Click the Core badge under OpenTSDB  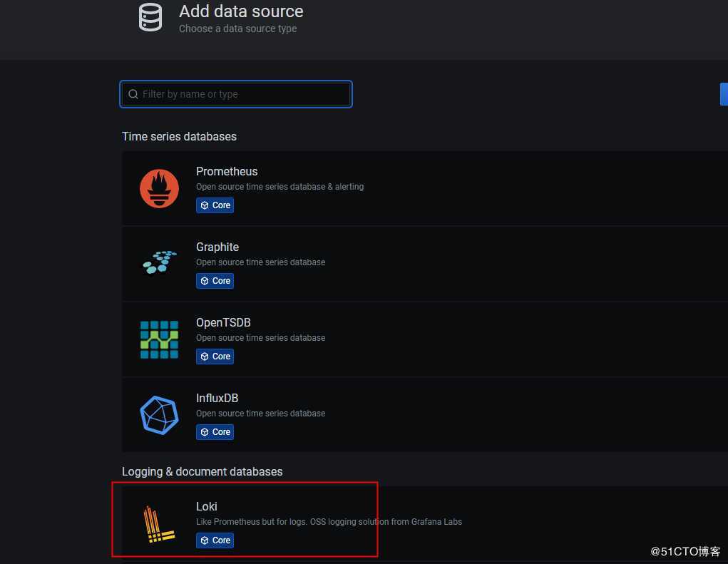[215, 357]
